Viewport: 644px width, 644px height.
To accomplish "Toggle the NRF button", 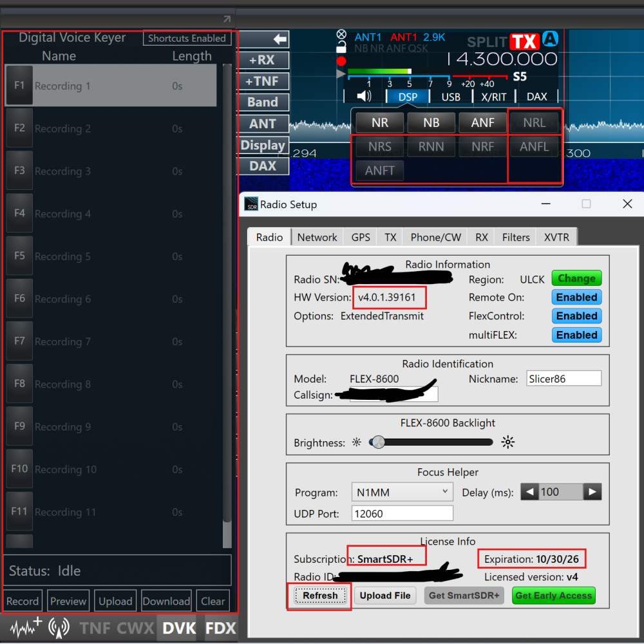I will pos(482,147).
